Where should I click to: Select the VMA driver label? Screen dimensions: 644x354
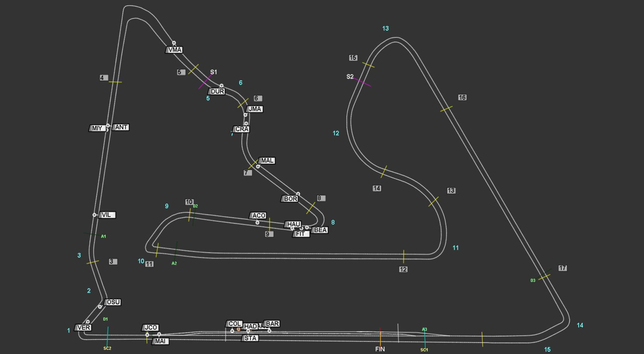coord(175,50)
